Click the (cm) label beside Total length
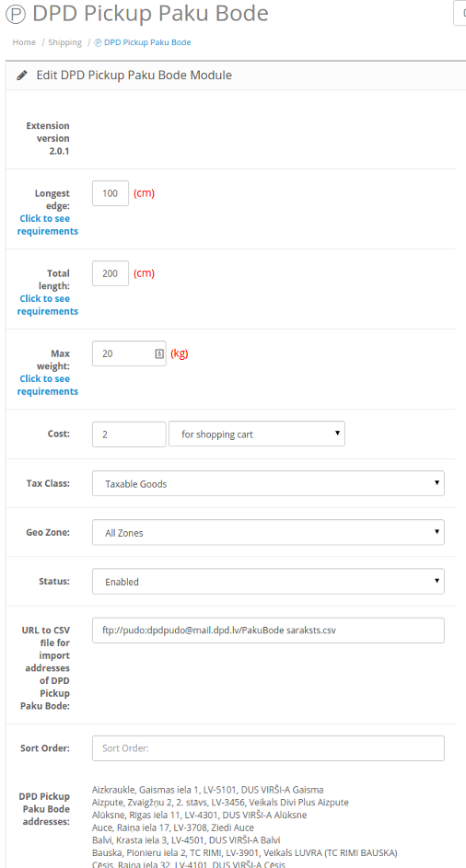The image size is (466, 868). pyautogui.click(x=144, y=273)
